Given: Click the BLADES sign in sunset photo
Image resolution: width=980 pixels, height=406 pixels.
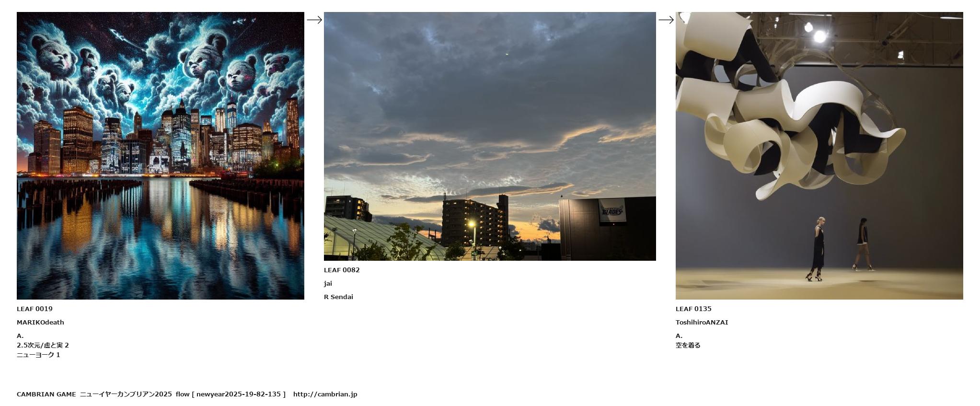Looking at the screenshot, I should 612,211.
